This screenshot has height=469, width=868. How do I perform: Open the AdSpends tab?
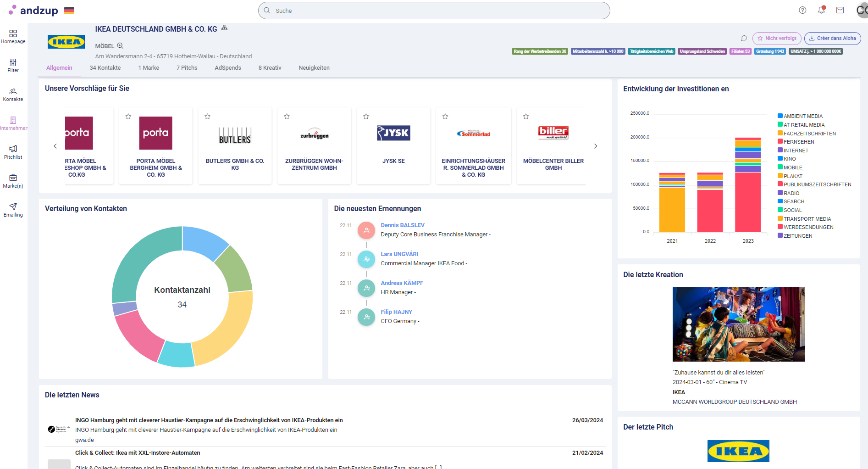(228, 68)
